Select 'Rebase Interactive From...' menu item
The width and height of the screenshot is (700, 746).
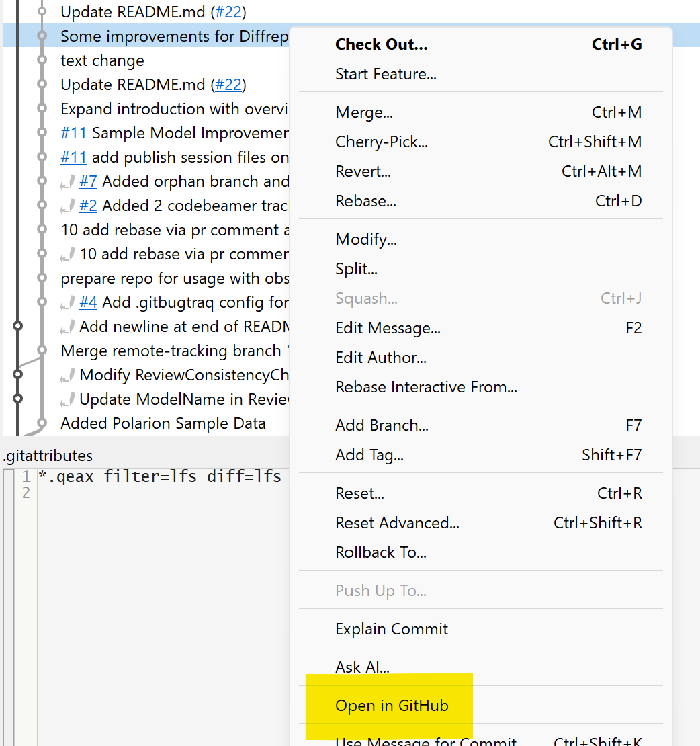(426, 387)
